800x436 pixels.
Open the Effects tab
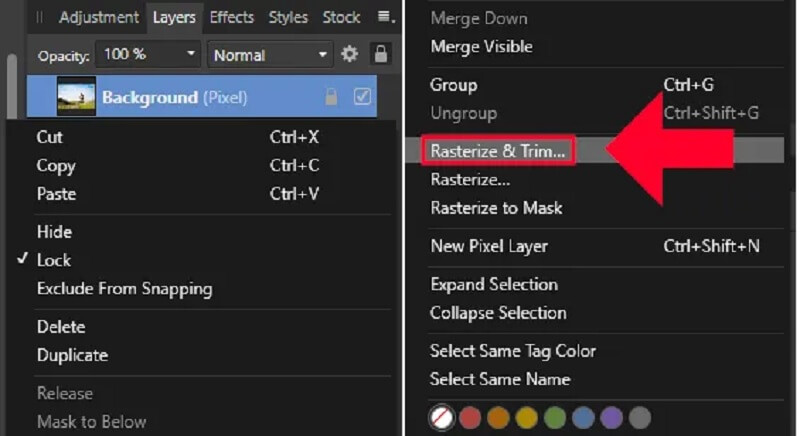[x=231, y=17]
